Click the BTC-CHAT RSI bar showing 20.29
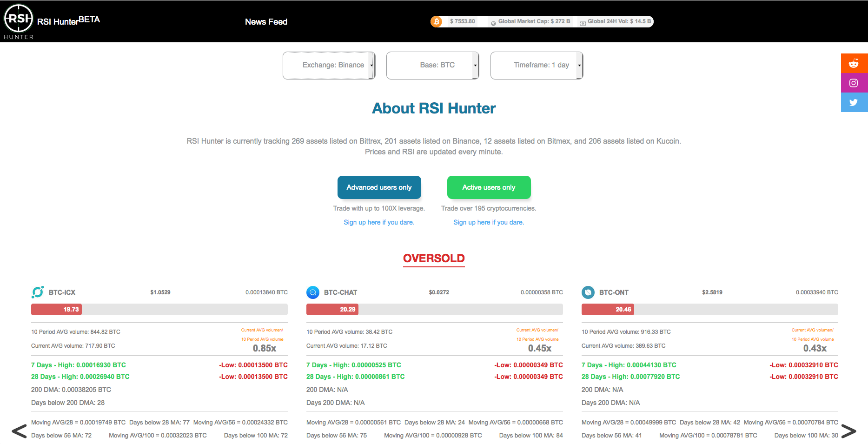 (435, 310)
